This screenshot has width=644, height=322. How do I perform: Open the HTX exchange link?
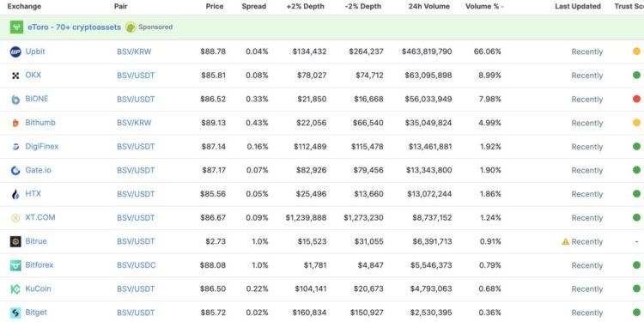pos(33,193)
